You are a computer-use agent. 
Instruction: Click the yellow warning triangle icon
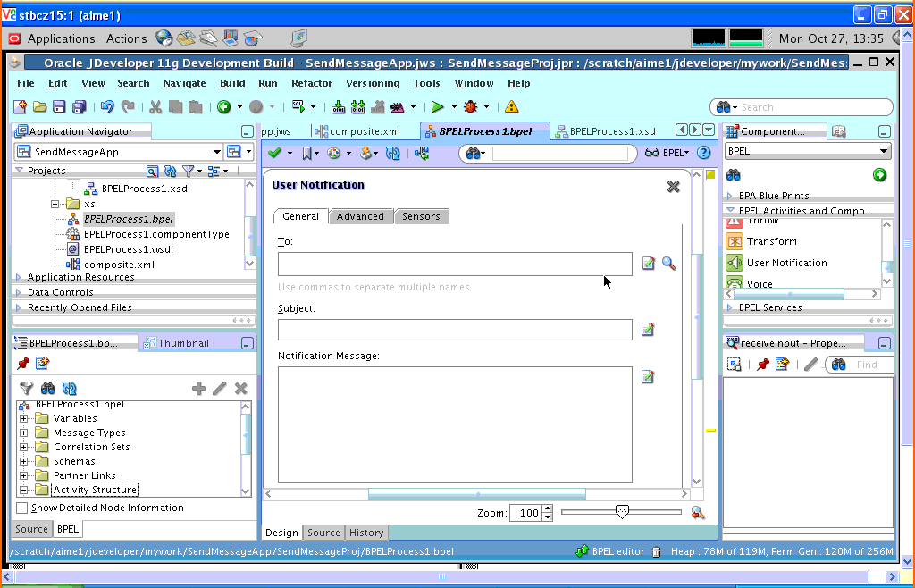click(511, 106)
